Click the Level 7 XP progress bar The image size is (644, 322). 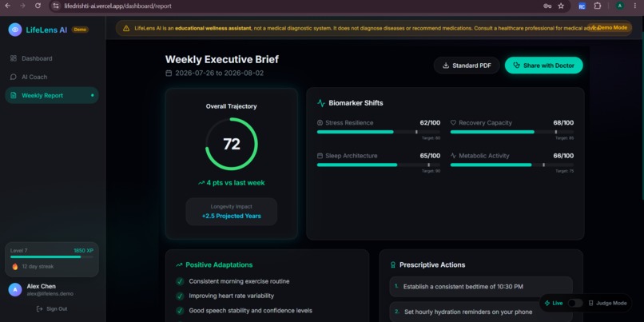tap(52, 257)
